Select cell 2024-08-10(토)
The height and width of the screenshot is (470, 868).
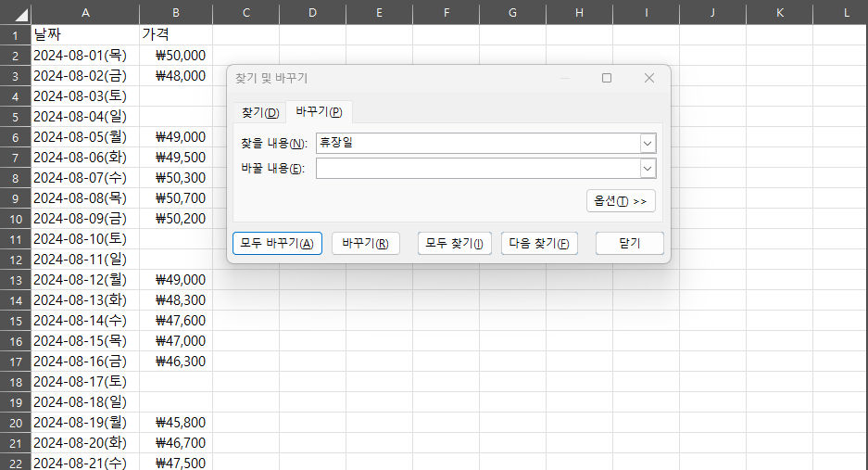[85, 239]
